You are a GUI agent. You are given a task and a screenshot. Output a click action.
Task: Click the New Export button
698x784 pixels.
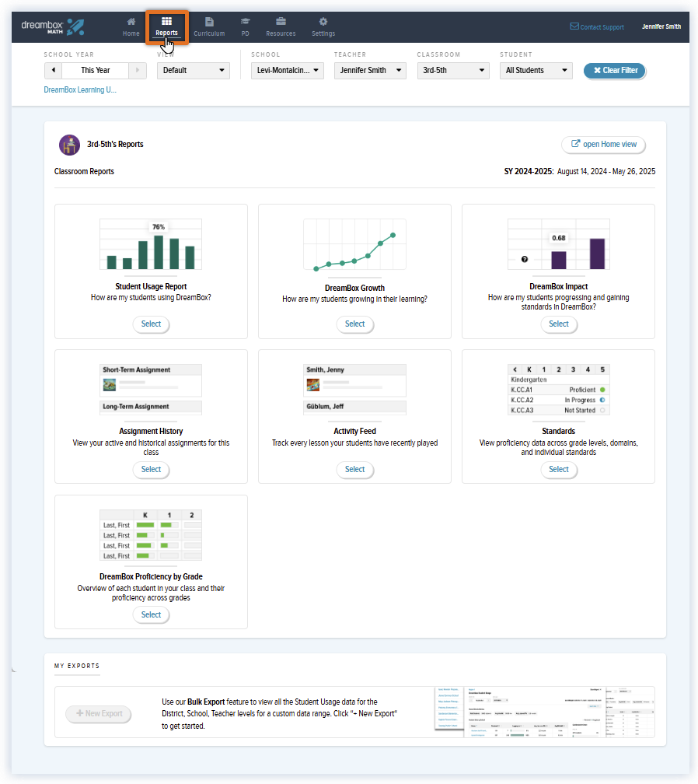tap(99, 713)
